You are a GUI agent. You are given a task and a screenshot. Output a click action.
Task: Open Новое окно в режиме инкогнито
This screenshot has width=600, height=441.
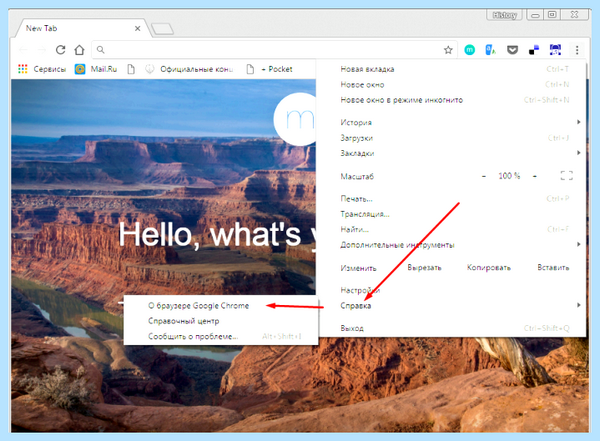[x=452, y=100]
